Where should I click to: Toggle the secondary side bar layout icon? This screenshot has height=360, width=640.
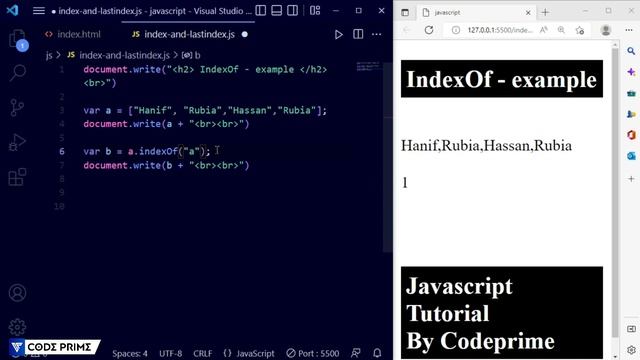pos(292,11)
